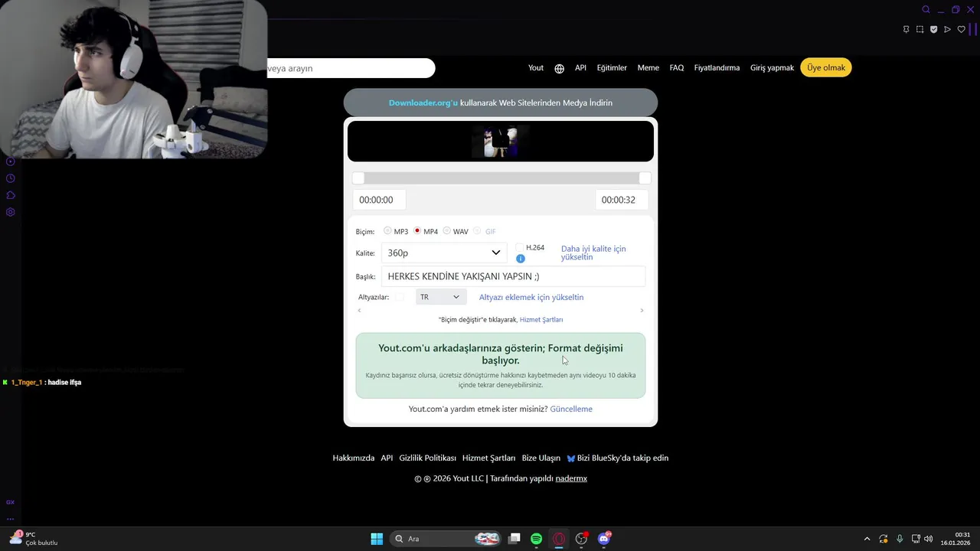Viewport: 980px width, 551px height.
Task: Open the weather widget showing 9°C
Action: click(x=34, y=539)
